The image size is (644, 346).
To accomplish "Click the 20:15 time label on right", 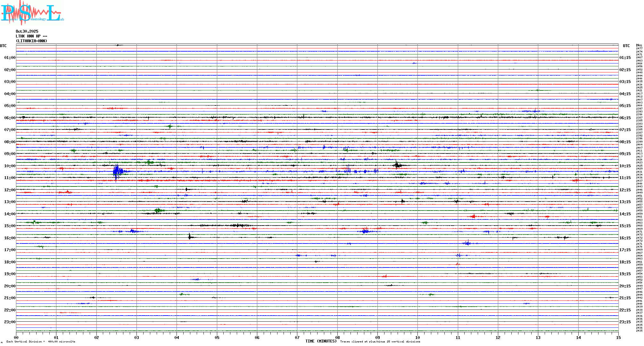I will click(625, 286).
